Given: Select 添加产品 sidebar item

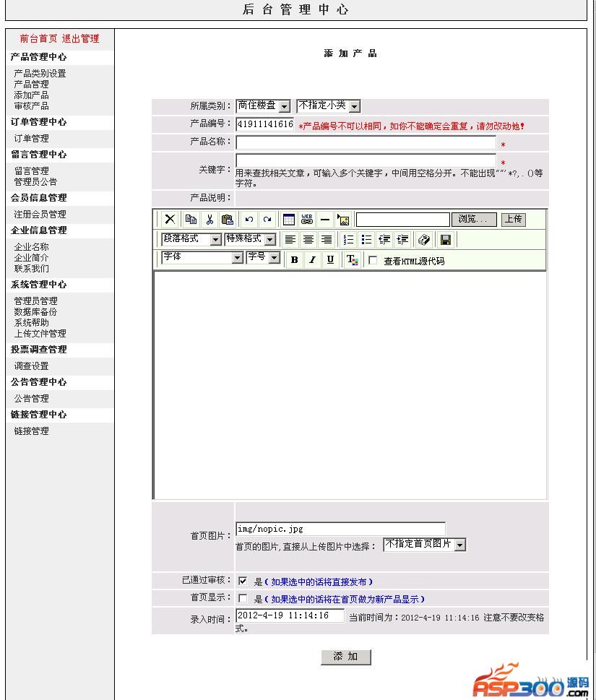Looking at the screenshot, I should point(31,95).
